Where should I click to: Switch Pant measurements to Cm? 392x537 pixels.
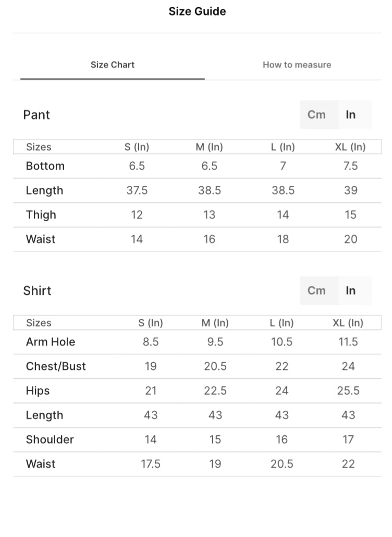click(x=316, y=115)
